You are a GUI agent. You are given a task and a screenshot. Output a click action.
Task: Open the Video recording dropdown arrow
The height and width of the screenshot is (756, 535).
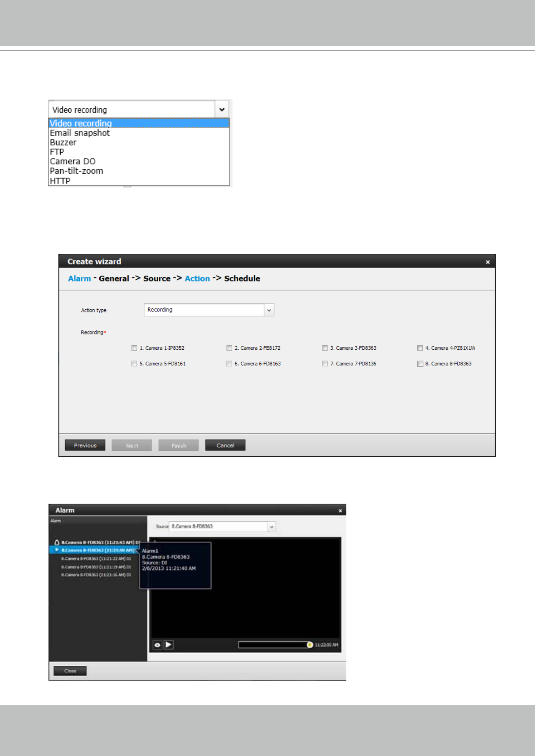[x=222, y=110]
